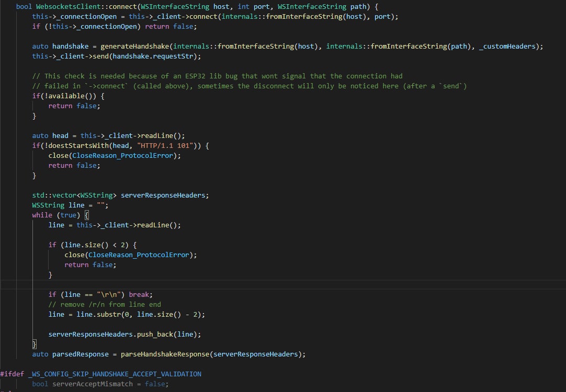566x392 pixels.
Task: Click the 'WSString line' declaration
Action: [58, 205]
